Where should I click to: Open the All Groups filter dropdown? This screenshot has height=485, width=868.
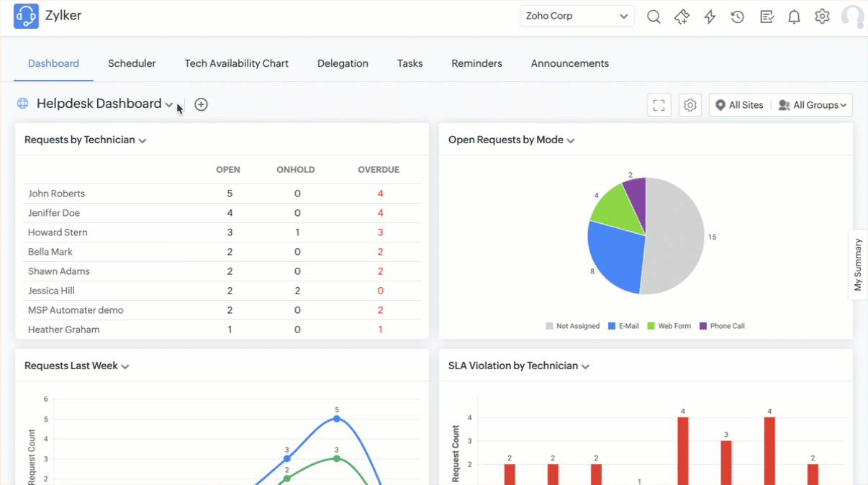coord(813,105)
